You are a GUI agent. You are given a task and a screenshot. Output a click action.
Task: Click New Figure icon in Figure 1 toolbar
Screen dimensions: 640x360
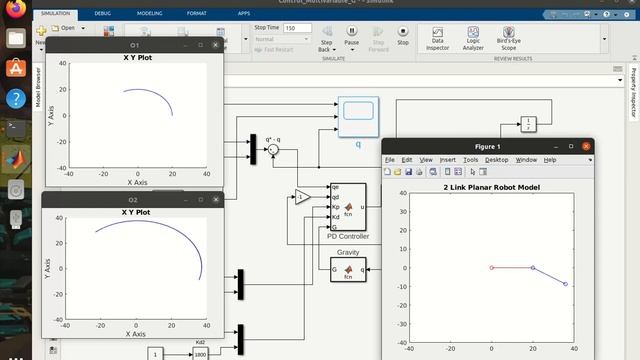(387, 172)
